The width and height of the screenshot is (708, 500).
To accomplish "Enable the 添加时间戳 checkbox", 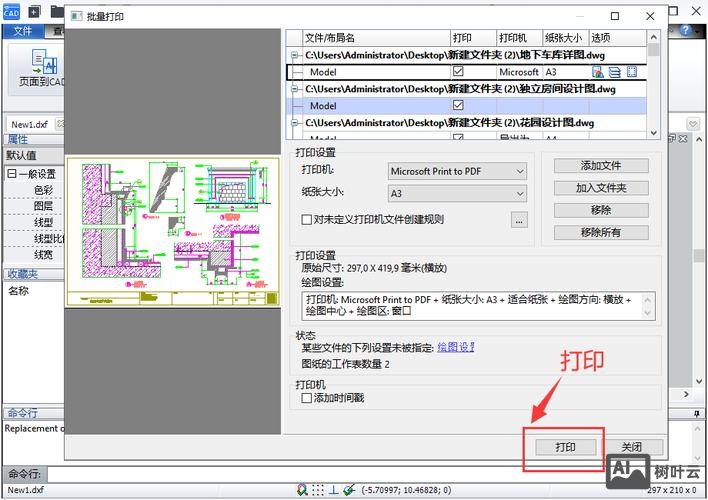I will click(308, 398).
